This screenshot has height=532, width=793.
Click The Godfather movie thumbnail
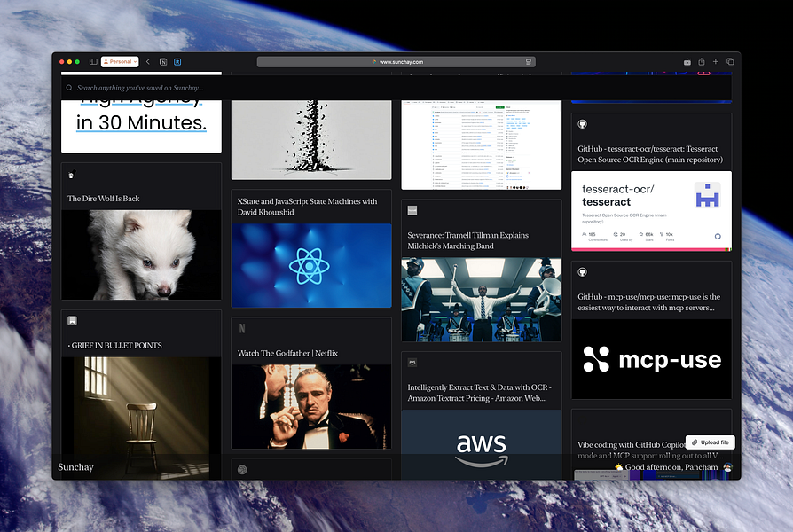point(311,407)
